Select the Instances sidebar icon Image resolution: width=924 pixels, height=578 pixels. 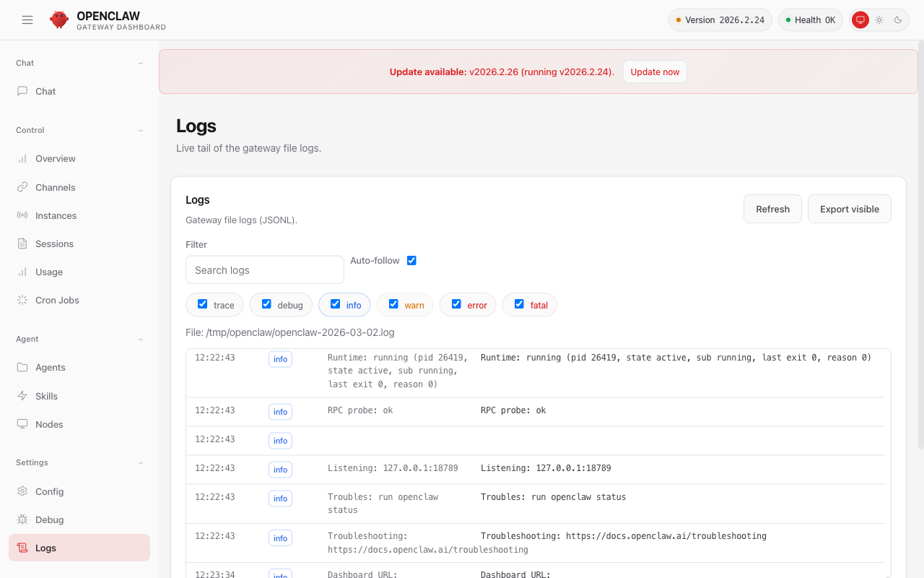(22, 215)
